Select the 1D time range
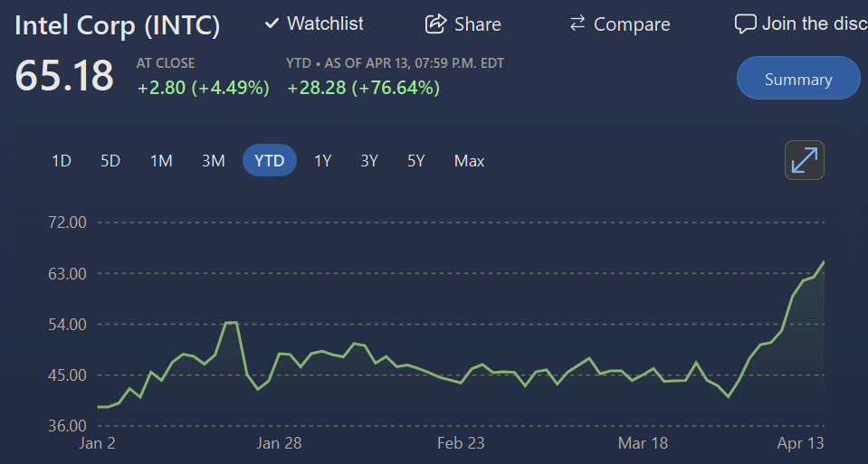 [62, 161]
